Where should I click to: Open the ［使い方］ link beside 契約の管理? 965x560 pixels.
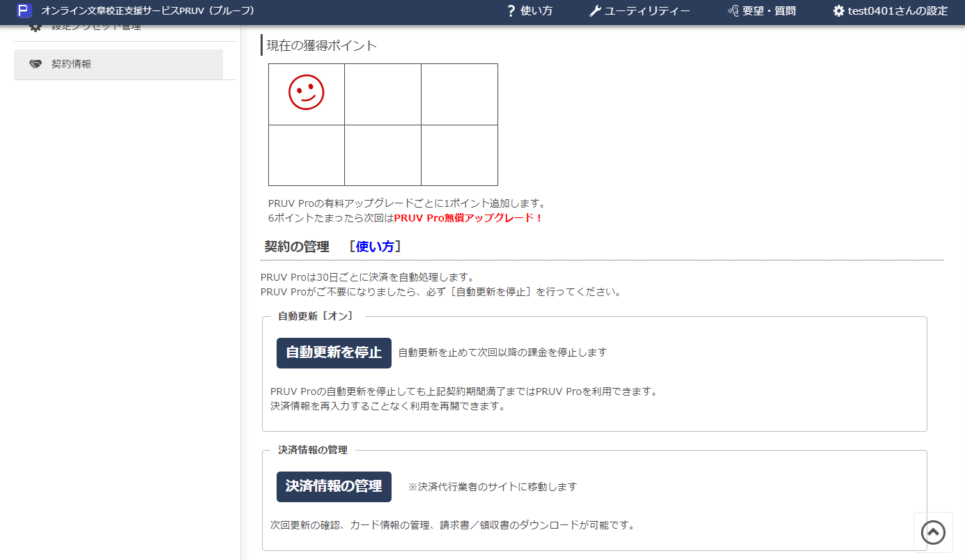[x=375, y=247]
